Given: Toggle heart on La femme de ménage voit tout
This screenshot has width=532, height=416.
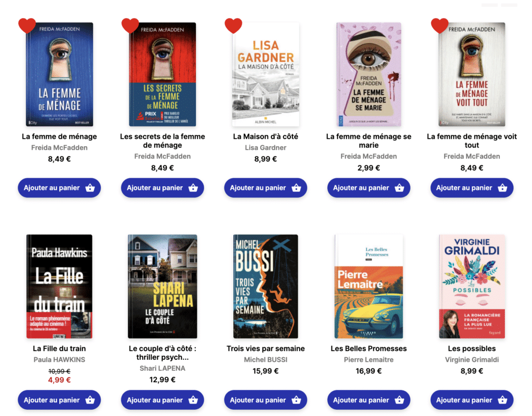Looking at the screenshot, I should (x=440, y=25).
